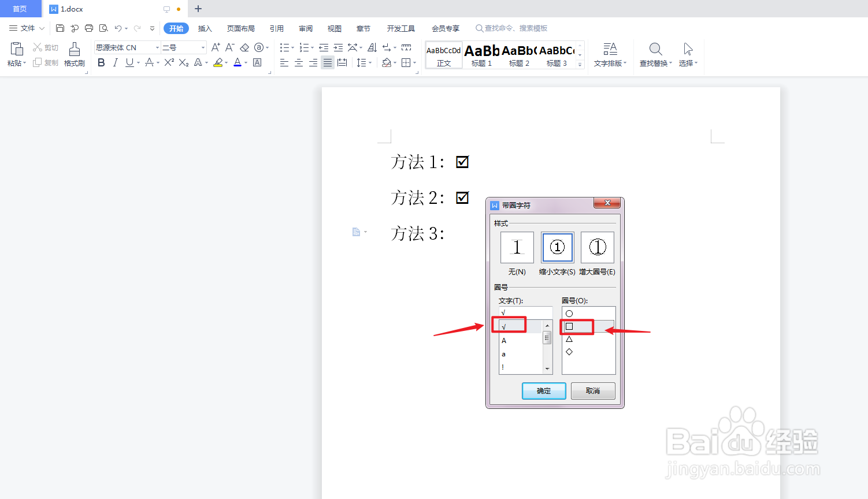Toggle Center paragraph alignment
The width and height of the screenshot is (868, 499).
[299, 62]
